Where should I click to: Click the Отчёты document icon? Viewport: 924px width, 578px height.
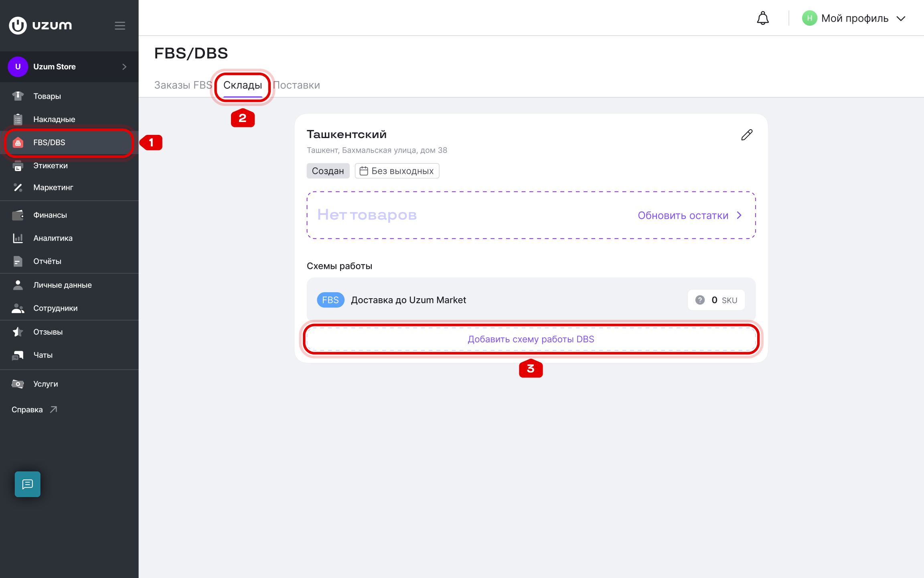point(18,261)
